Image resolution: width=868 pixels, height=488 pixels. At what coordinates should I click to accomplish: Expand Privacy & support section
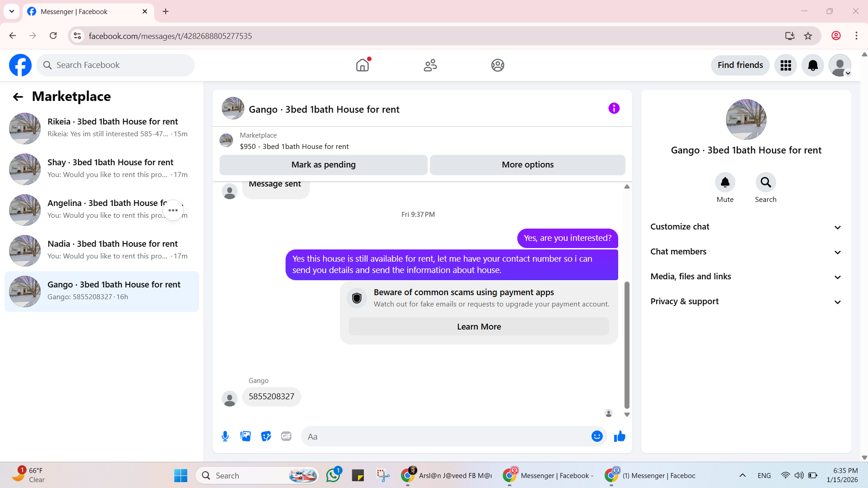(x=746, y=301)
